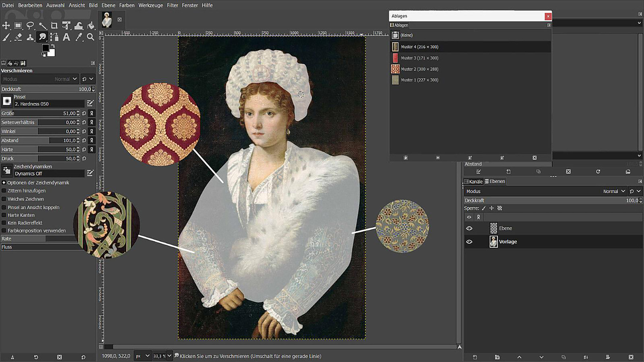
Task: Open the Filter menu
Action: coord(172,5)
